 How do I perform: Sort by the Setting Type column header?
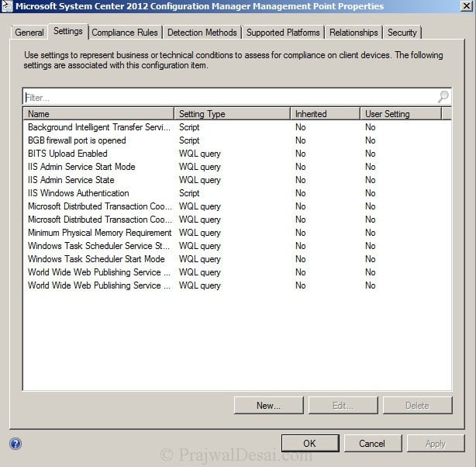(233, 113)
